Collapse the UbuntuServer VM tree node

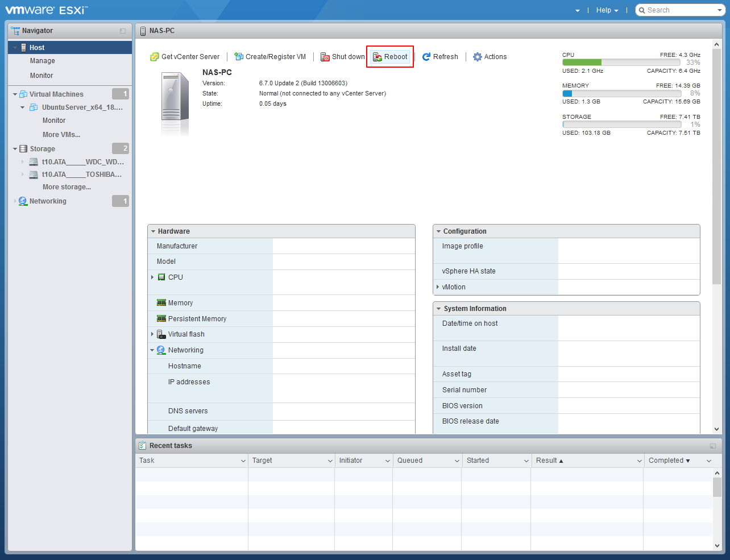coord(23,107)
